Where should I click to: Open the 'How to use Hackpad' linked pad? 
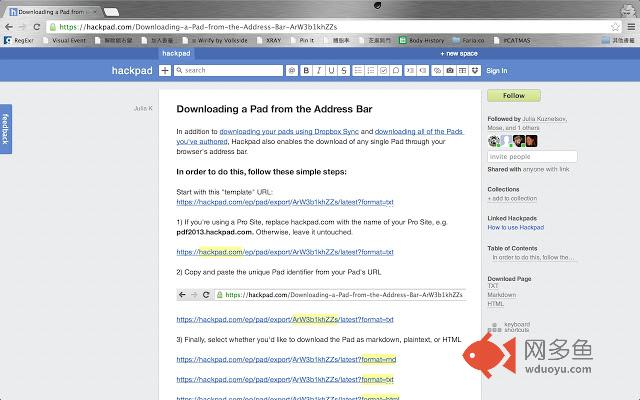516,227
